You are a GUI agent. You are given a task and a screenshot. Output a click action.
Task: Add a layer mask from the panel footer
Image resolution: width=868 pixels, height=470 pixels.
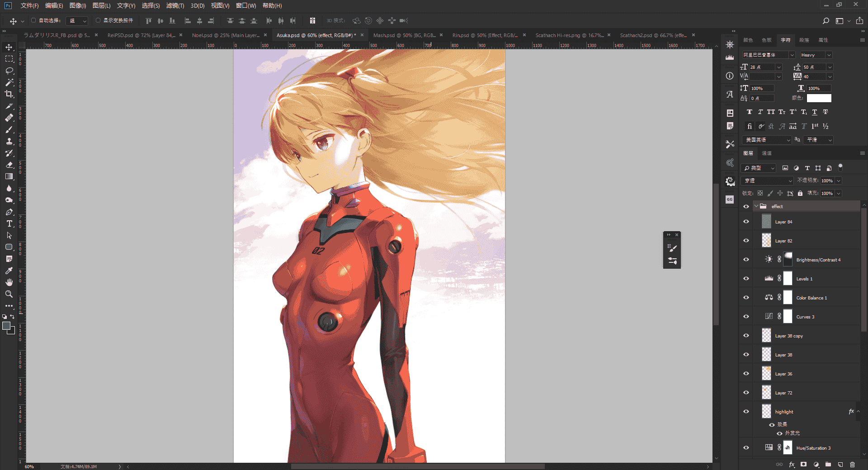click(x=803, y=465)
